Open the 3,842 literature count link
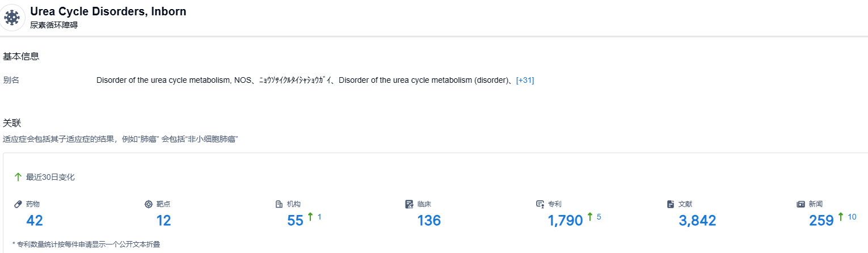868x253 pixels. (x=697, y=221)
